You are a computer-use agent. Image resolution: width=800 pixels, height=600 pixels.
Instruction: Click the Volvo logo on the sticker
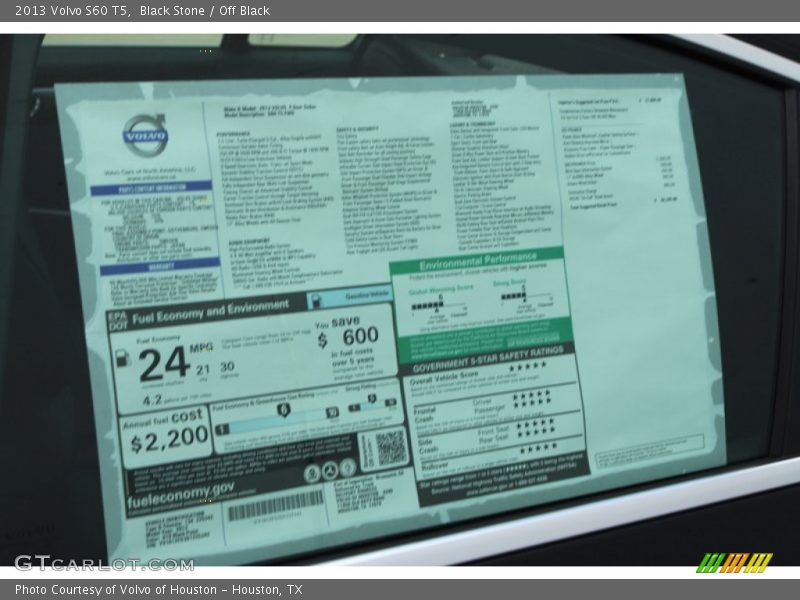pos(145,135)
